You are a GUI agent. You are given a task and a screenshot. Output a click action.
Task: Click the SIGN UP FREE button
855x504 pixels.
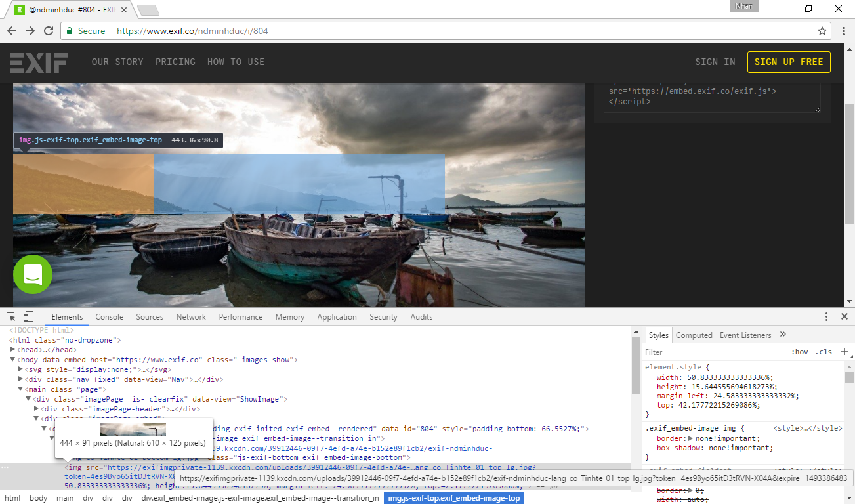[x=789, y=62]
